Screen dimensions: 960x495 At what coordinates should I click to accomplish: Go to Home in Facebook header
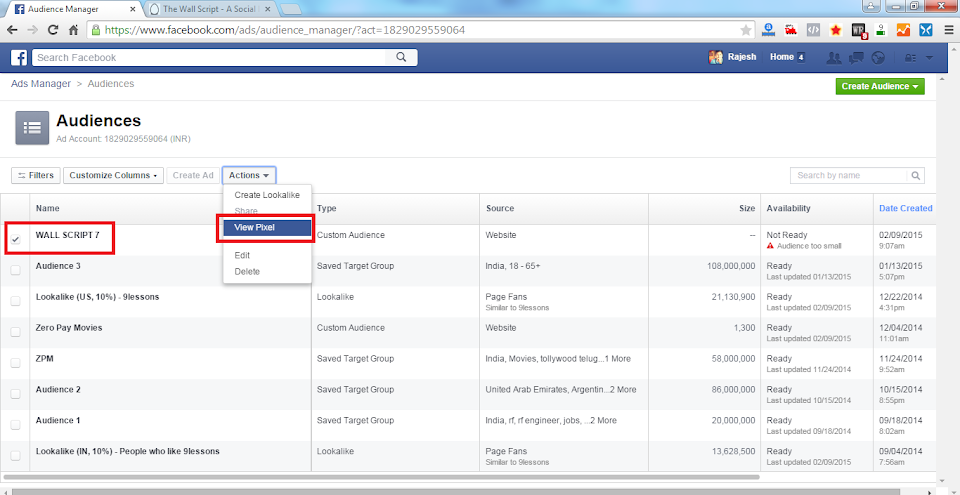pyautogui.click(x=782, y=57)
